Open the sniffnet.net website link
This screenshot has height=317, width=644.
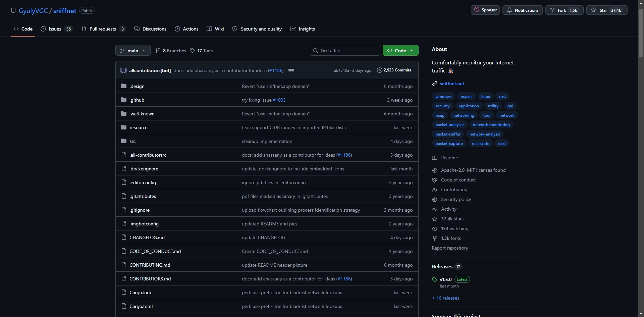pos(452,84)
